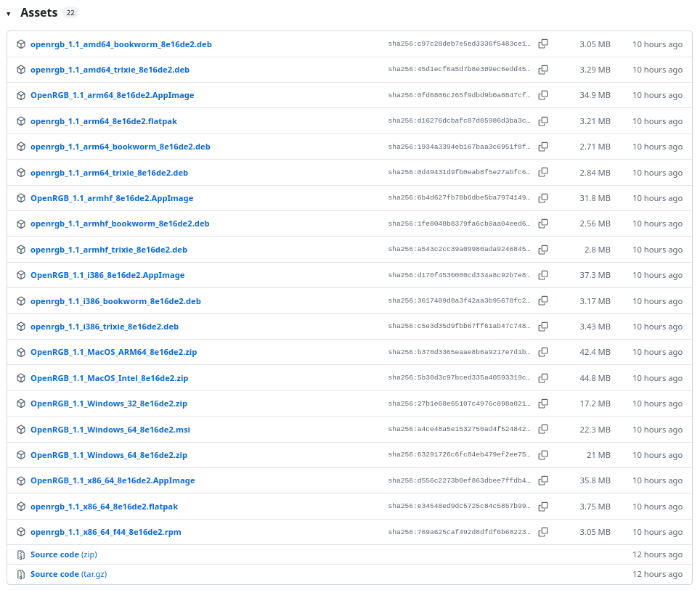Copy sha256 for OpenRGB x86_64 AppImage

point(543,480)
